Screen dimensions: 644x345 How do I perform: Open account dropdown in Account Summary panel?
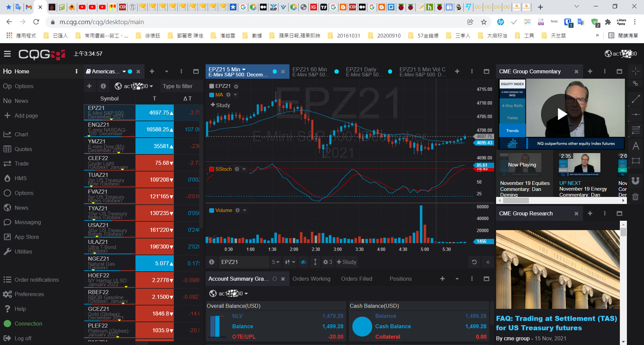click(229, 293)
